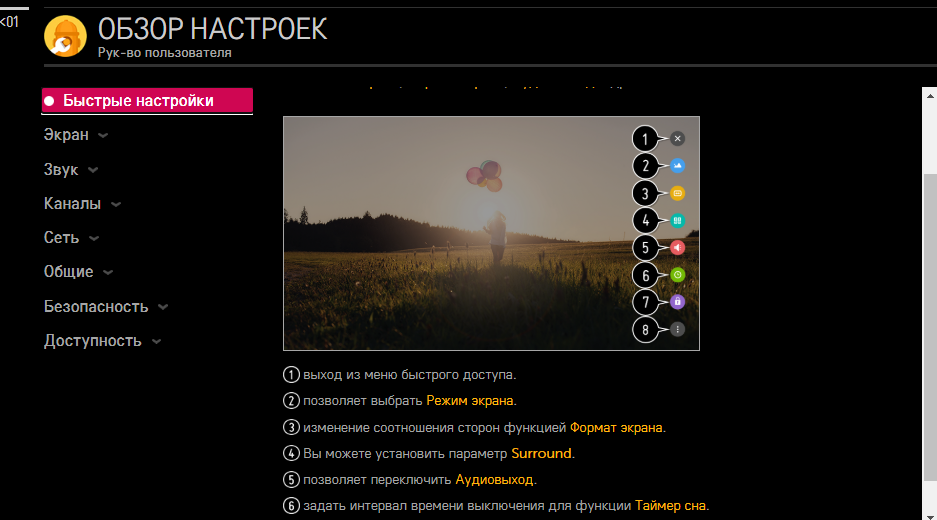Click the gray X exit icon
The height and width of the screenshot is (520, 937).
(678, 139)
